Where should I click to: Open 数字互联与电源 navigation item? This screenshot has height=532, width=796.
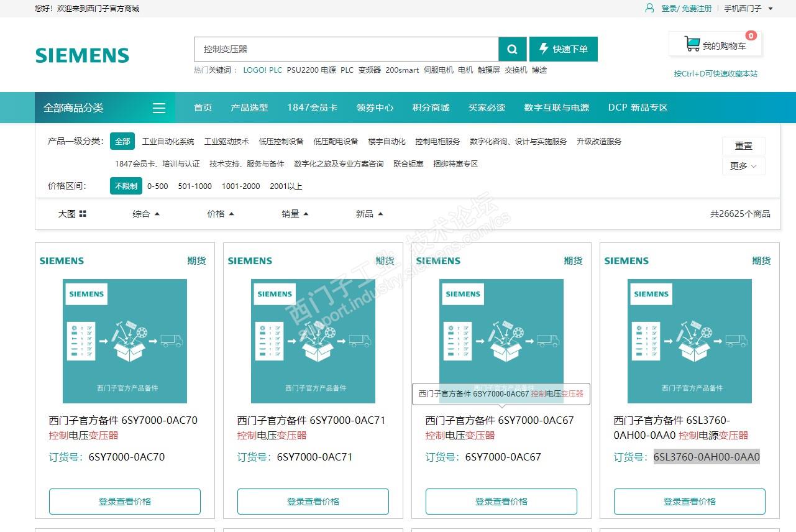(557, 108)
